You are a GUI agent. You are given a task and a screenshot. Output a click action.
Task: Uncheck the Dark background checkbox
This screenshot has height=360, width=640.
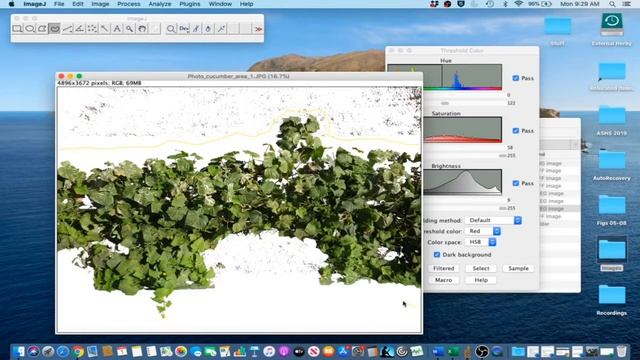437,255
